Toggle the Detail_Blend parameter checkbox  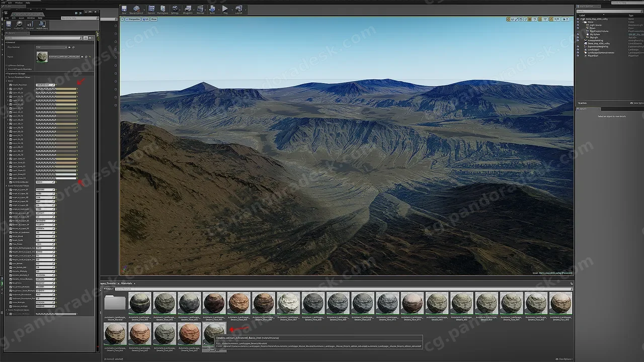(11, 236)
